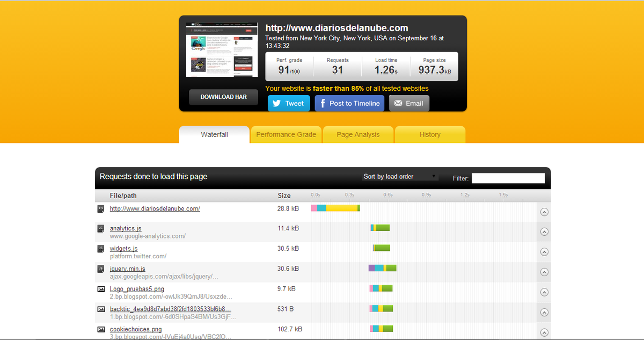Click the JS icon beside widgets.js
The height and width of the screenshot is (340, 644).
click(100, 249)
